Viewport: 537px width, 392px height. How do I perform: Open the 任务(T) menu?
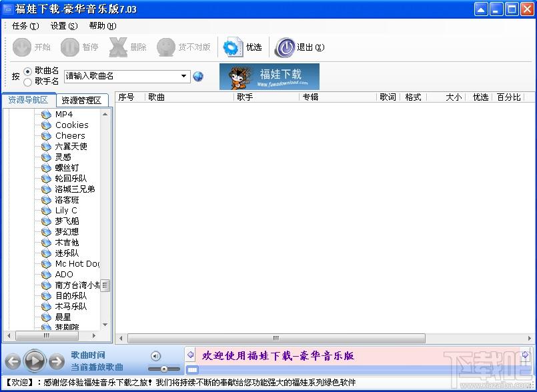click(26, 26)
